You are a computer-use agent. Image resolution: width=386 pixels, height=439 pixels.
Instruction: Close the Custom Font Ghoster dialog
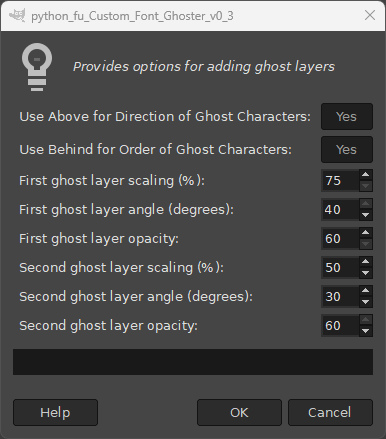[x=370, y=15]
